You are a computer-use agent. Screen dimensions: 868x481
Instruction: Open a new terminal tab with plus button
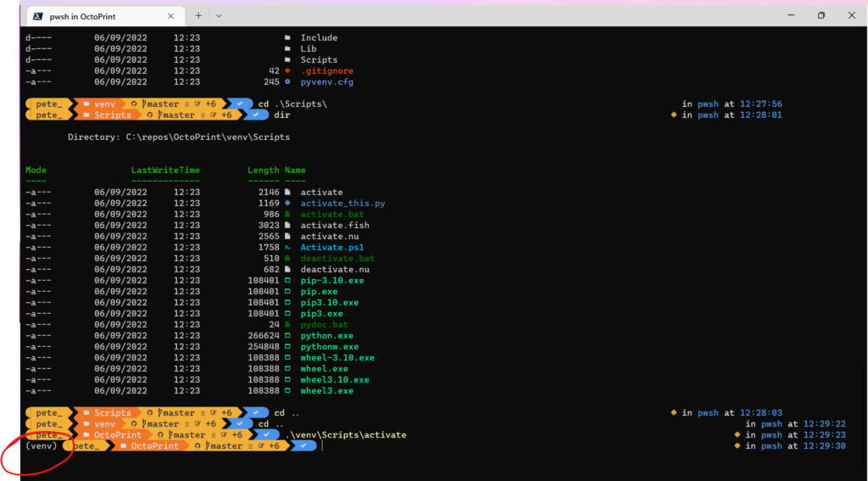(198, 16)
